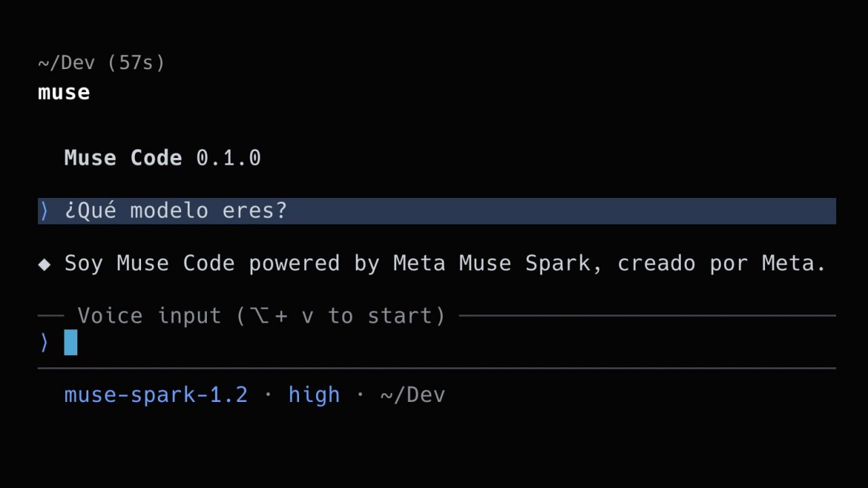Click the diamond bullet before the response
This screenshot has height=488, width=868.
click(x=44, y=264)
